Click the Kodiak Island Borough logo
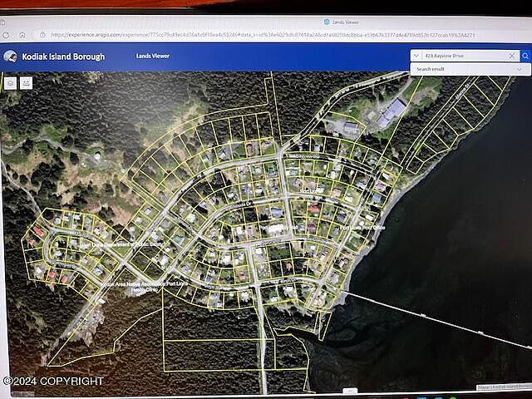 (10, 57)
